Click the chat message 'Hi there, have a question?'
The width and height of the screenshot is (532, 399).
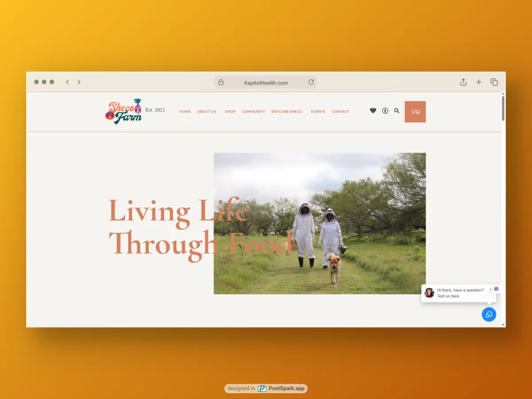pyautogui.click(x=460, y=290)
